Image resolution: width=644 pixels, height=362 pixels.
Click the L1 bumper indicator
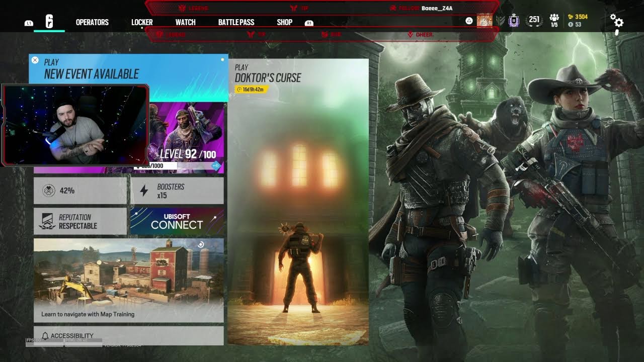(29, 23)
